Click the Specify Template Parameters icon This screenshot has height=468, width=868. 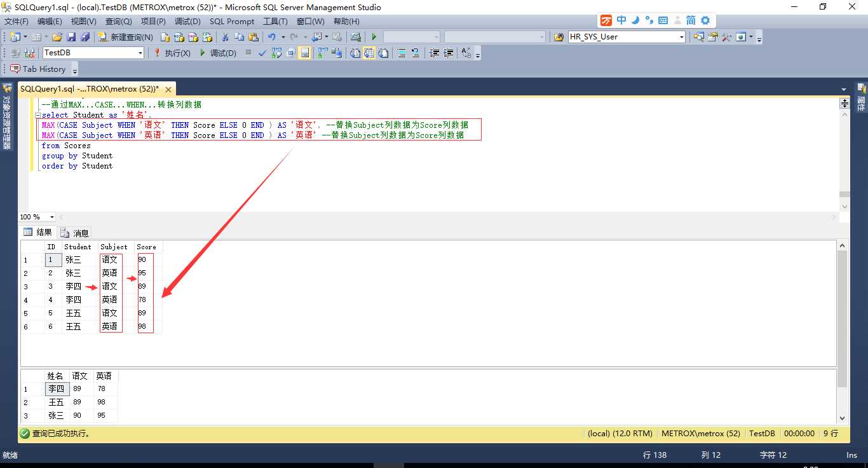click(466, 53)
